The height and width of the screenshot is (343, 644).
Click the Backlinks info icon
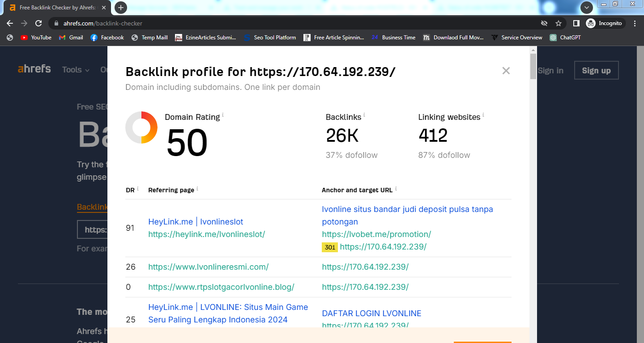(364, 115)
